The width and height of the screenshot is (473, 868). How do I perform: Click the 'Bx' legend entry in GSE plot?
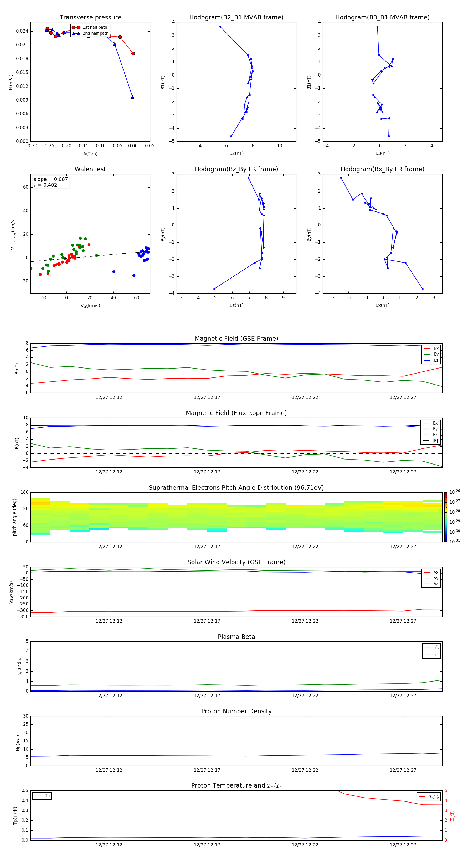[x=431, y=349]
